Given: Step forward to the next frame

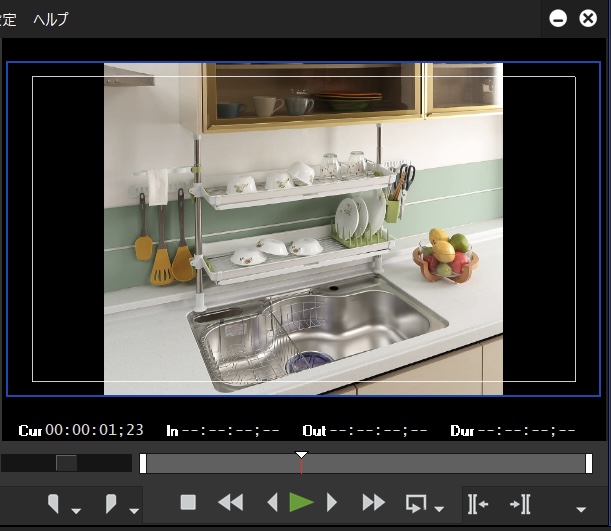Looking at the screenshot, I should tap(332, 503).
